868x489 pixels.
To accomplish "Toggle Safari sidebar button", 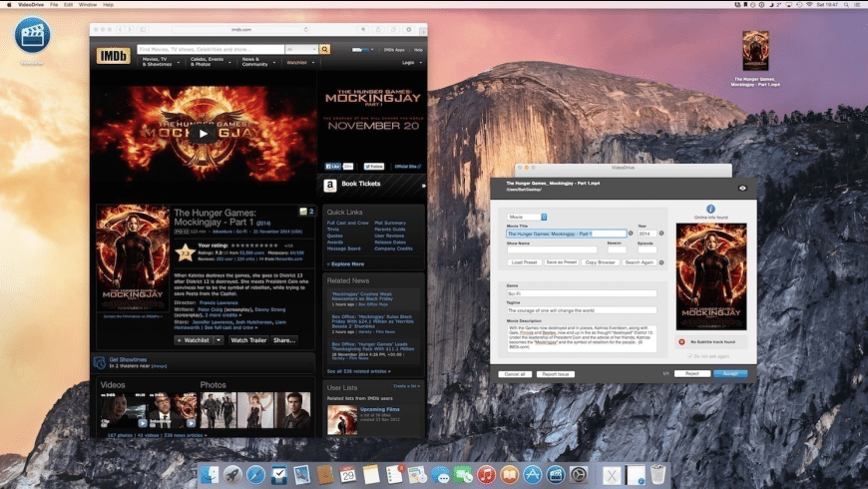I will (143, 29).
